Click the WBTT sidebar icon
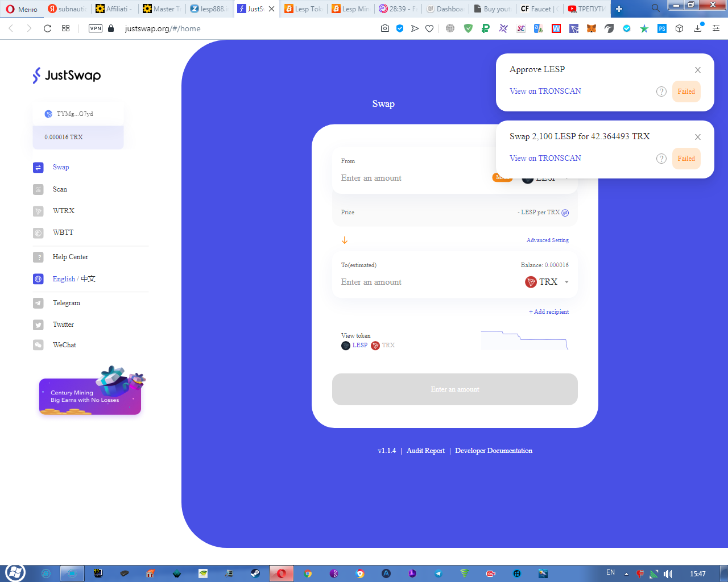The width and height of the screenshot is (728, 582). tap(38, 232)
